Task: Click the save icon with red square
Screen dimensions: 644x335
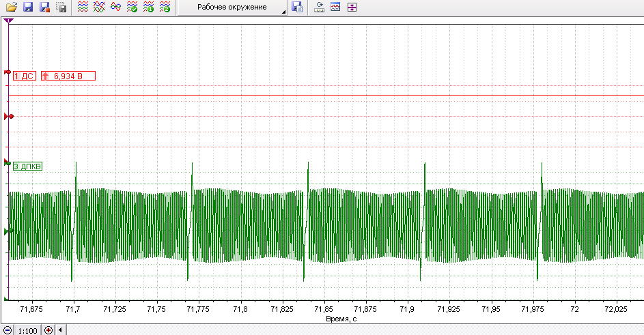Action: (44, 7)
